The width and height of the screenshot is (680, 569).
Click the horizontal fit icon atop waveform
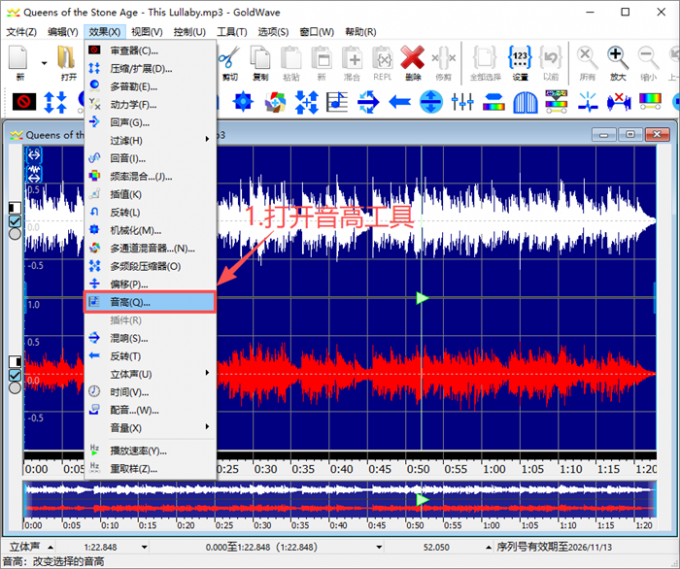pyautogui.click(x=34, y=154)
